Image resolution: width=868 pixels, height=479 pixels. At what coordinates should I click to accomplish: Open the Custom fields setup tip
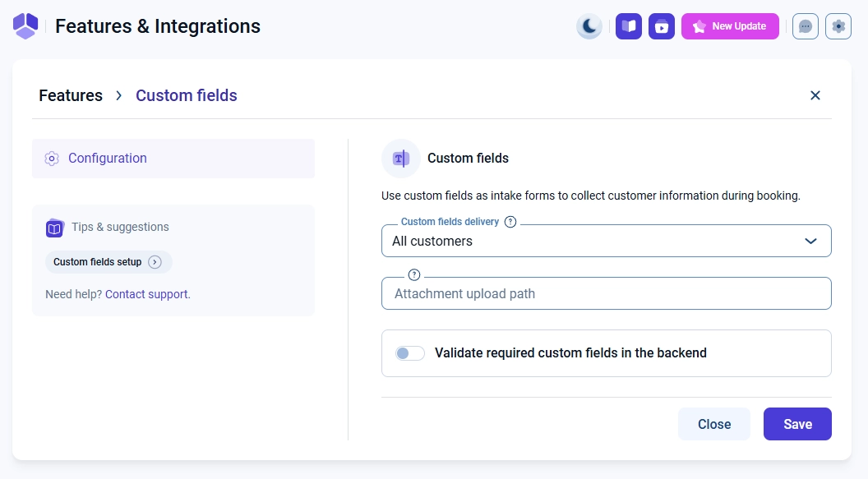coord(108,261)
